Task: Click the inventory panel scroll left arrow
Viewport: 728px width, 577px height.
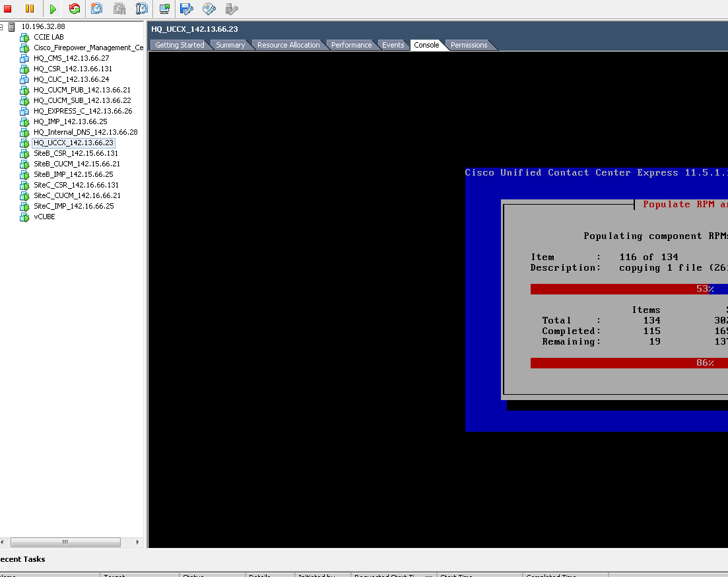Action: 3,542
